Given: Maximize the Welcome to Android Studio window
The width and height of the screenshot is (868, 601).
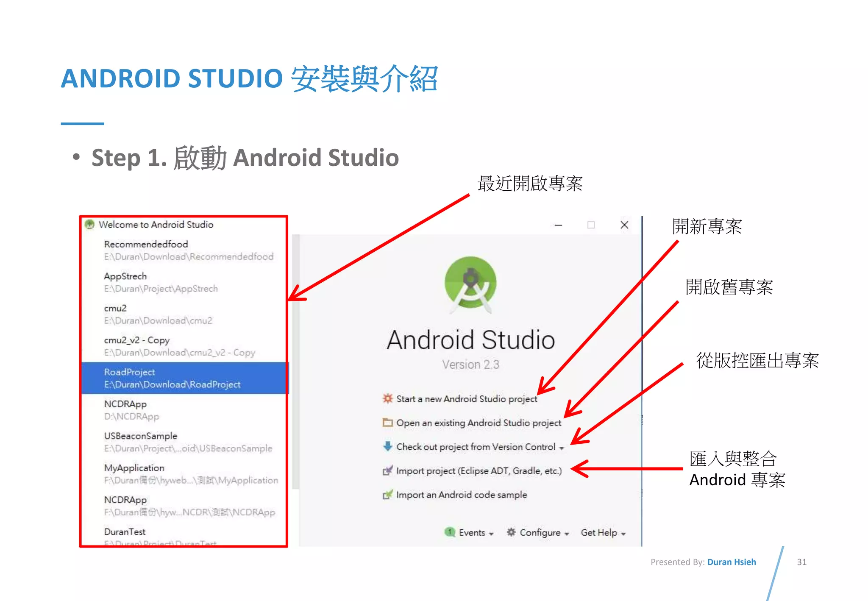Looking at the screenshot, I should (x=591, y=225).
